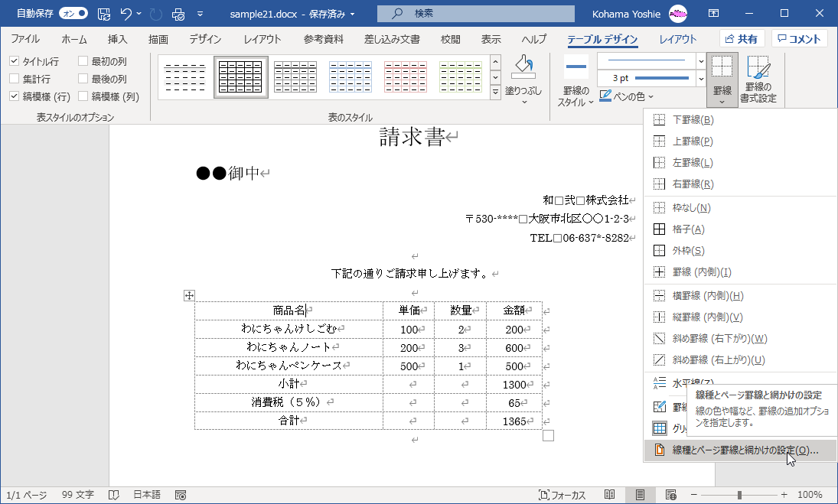838x504 pixels.
Task: Switch to 閲覧モード using status bar icon
Action: coord(609,495)
